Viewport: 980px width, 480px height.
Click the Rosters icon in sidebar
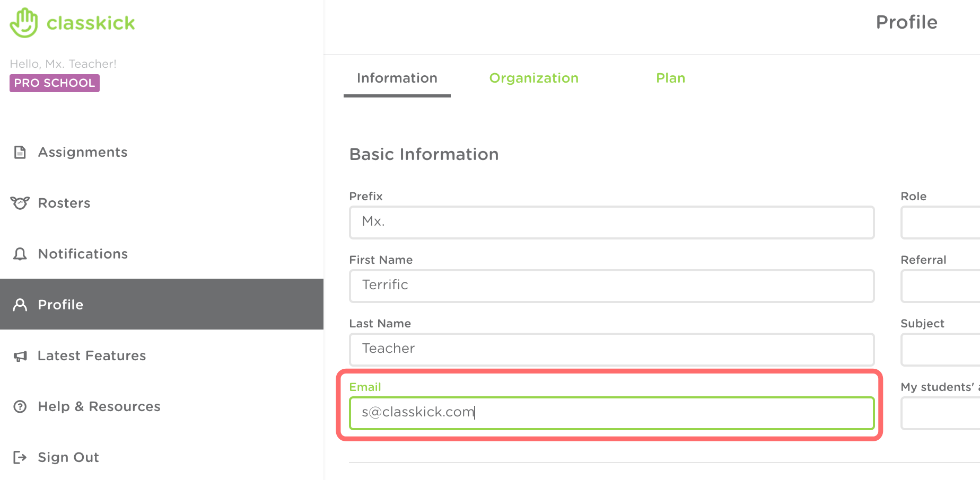coord(20,203)
